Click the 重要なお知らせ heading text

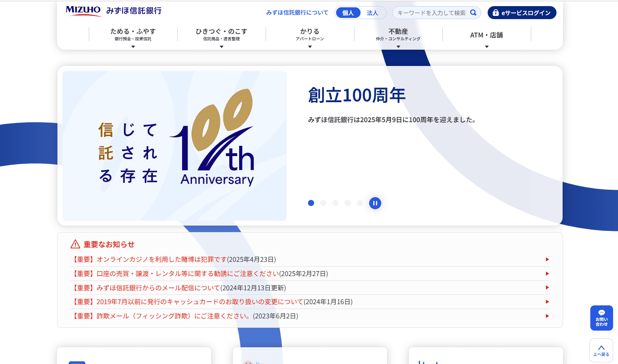click(109, 244)
